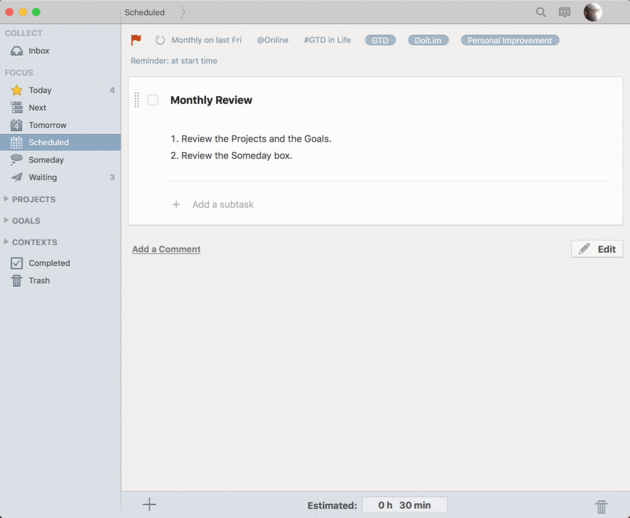Mark Monthly Review as complete
Image resolution: width=630 pixels, height=518 pixels.
tap(153, 100)
